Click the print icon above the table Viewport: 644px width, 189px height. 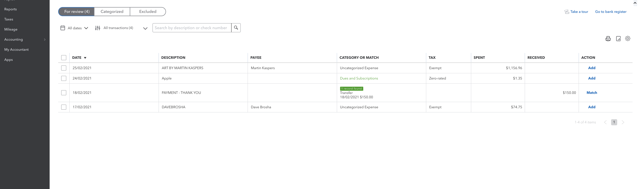(x=608, y=39)
